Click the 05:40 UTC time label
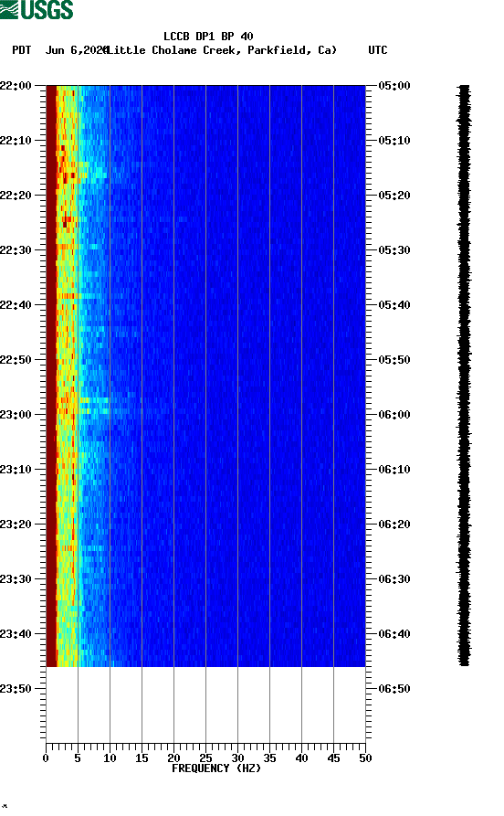 394,305
